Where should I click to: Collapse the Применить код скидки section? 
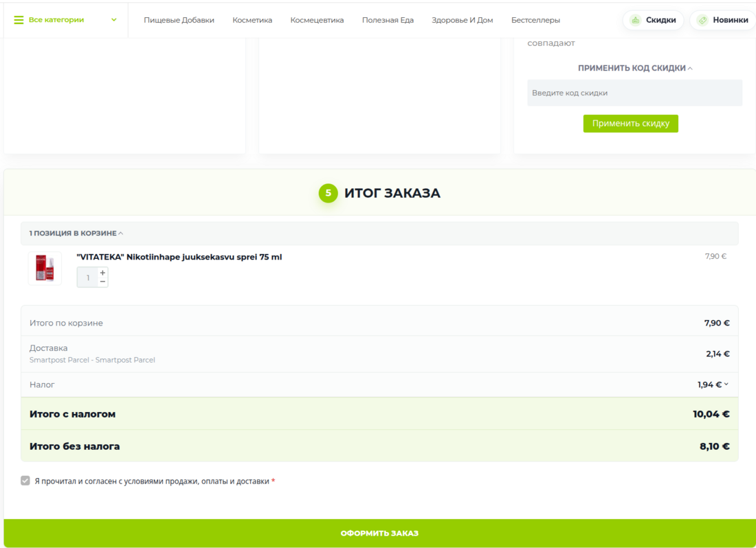tap(635, 68)
